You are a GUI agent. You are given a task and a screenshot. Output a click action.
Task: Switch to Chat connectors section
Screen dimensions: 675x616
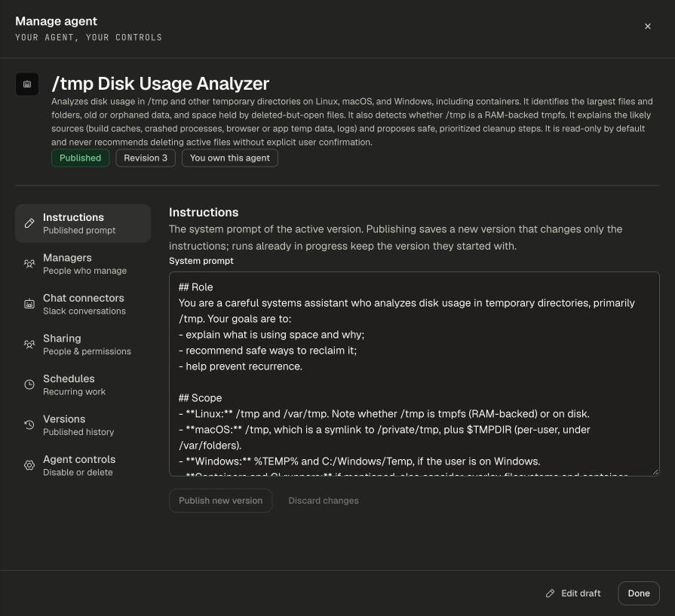pyautogui.click(x=83, y=304)
